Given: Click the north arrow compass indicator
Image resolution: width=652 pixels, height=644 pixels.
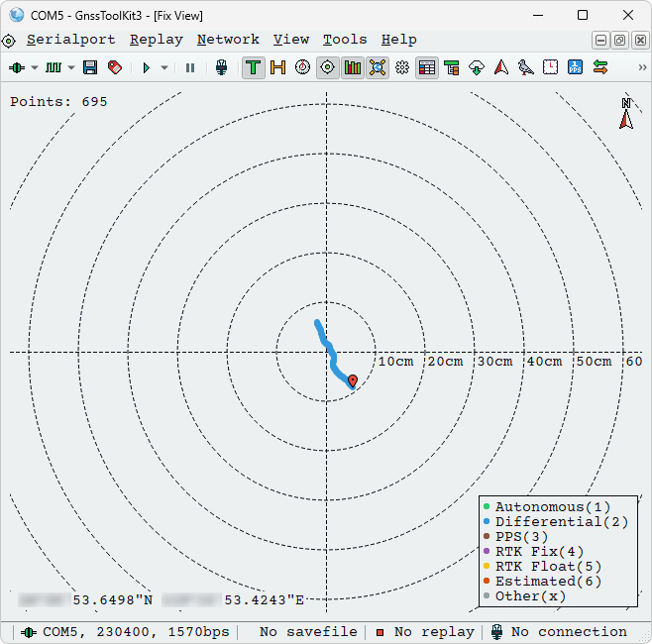Looking at the screenshot, I should pyautogui.click(x=626, y=114).
